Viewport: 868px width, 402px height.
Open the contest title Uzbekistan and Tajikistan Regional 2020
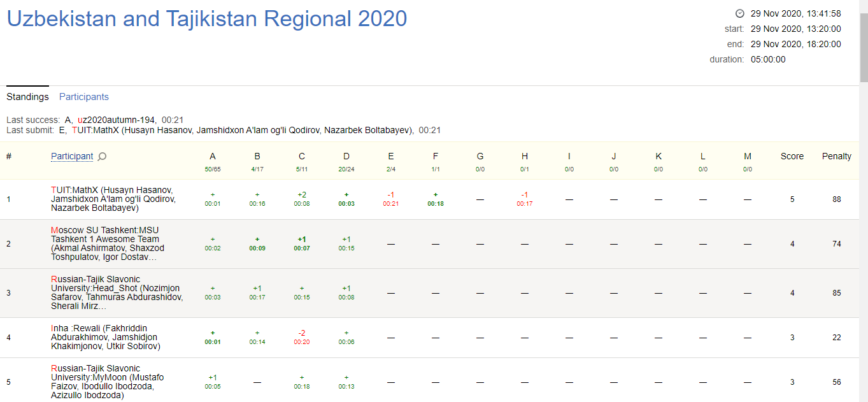point(207,18)
